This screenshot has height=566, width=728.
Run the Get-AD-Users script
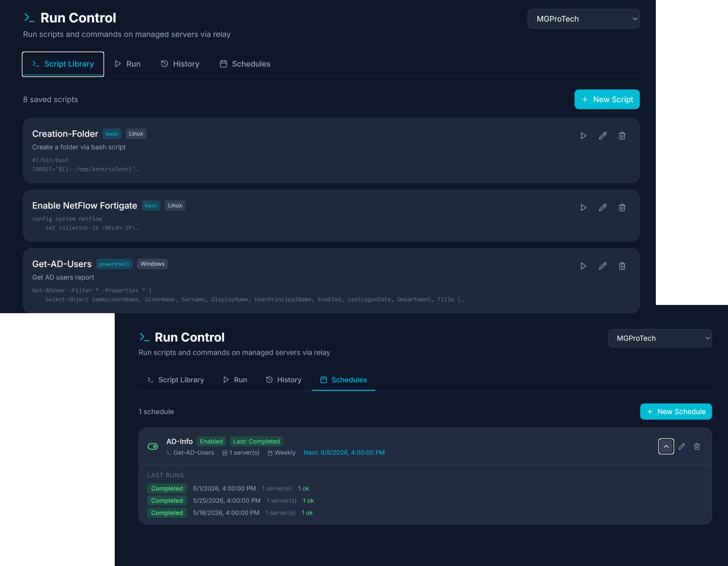pos(583,266)
